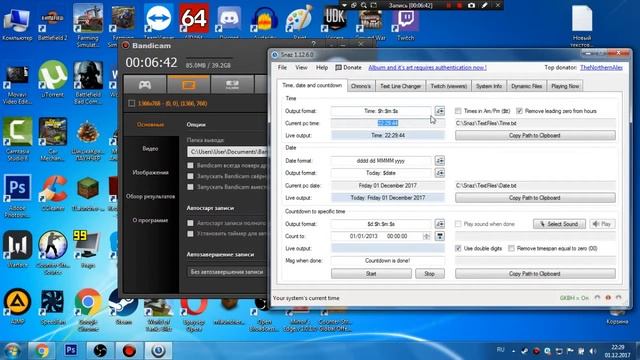The image size is (640, 360).
Task: Expand hidden system tray icons arrow
Action: click(x=513, y=351)
